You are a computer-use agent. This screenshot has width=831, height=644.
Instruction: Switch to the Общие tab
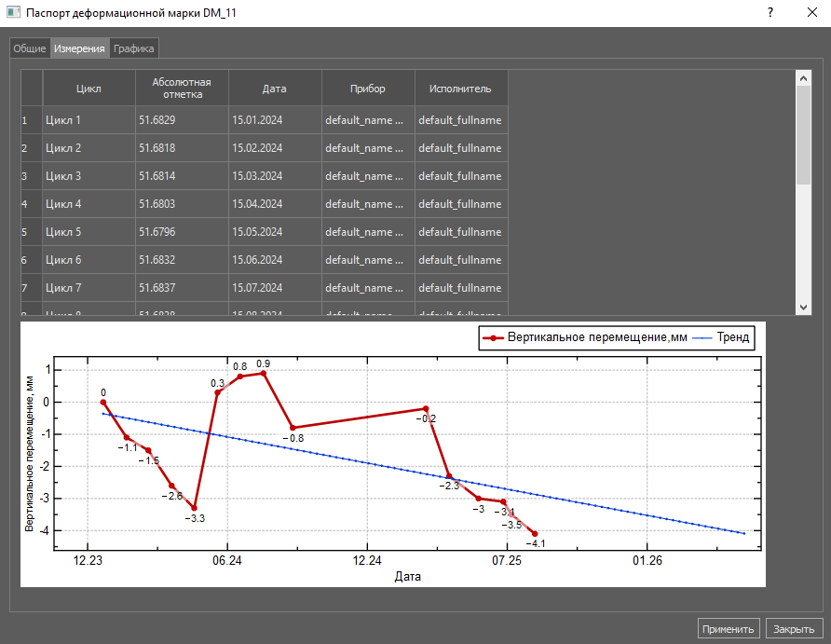[x=29, y=48]
